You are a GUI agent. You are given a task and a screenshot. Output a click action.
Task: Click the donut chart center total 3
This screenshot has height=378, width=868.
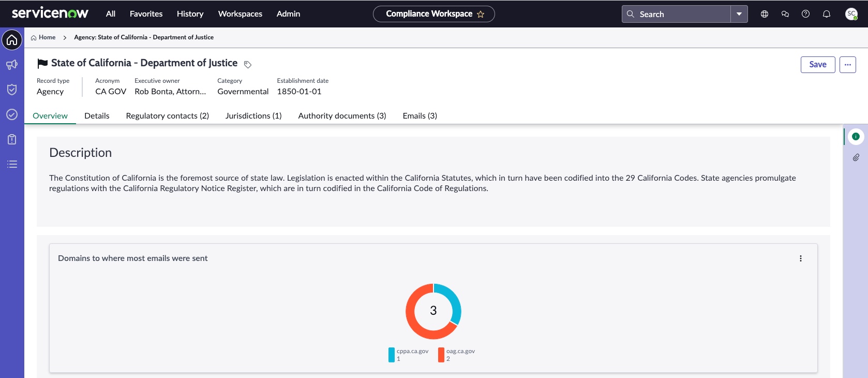coord(433,311)
